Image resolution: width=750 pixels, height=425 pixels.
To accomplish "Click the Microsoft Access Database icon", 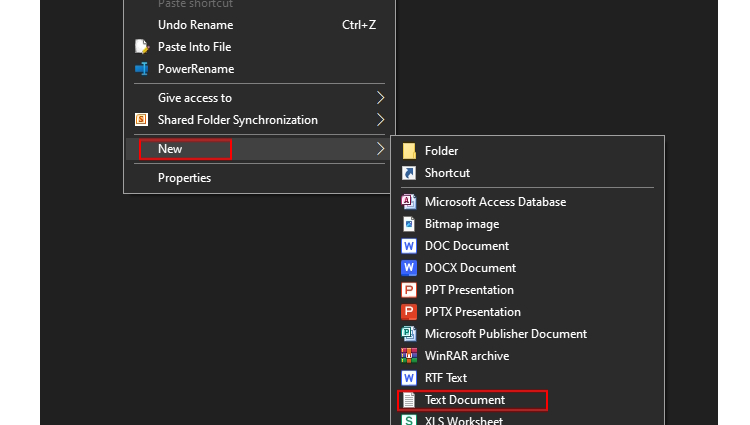I will point(408,202).
